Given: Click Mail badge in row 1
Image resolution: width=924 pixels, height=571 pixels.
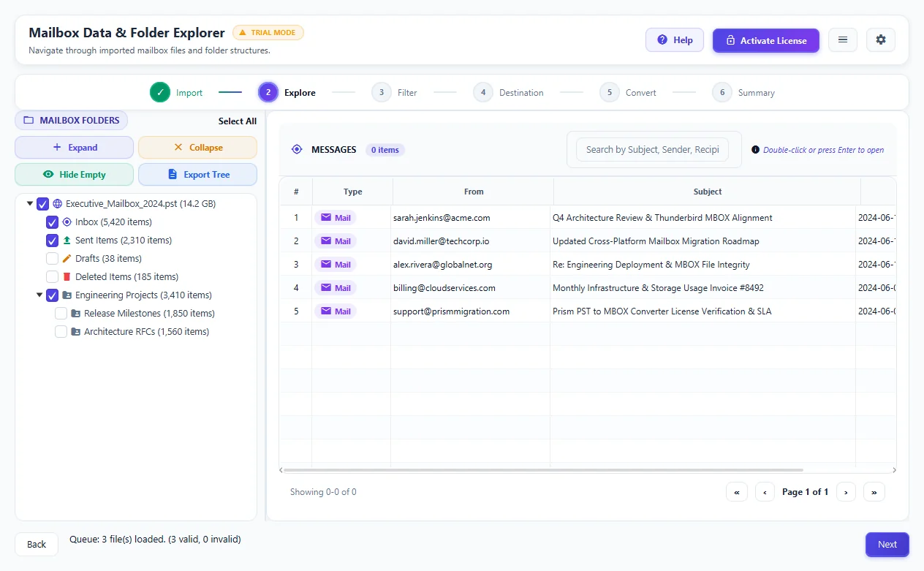Looking at the screenshot, I should pos(336,218).
